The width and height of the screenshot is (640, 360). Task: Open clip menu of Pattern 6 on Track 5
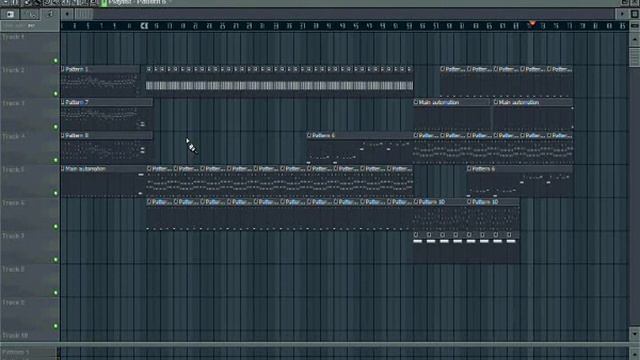coord(469,169)
